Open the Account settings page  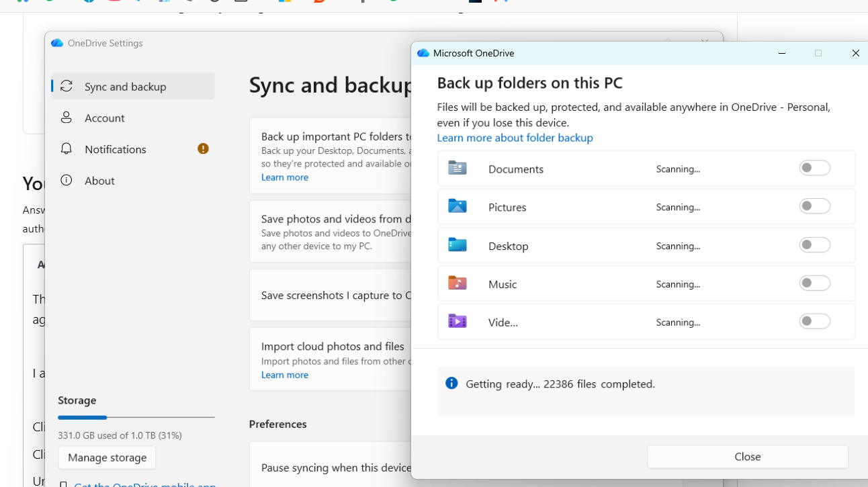click(133, 118)
